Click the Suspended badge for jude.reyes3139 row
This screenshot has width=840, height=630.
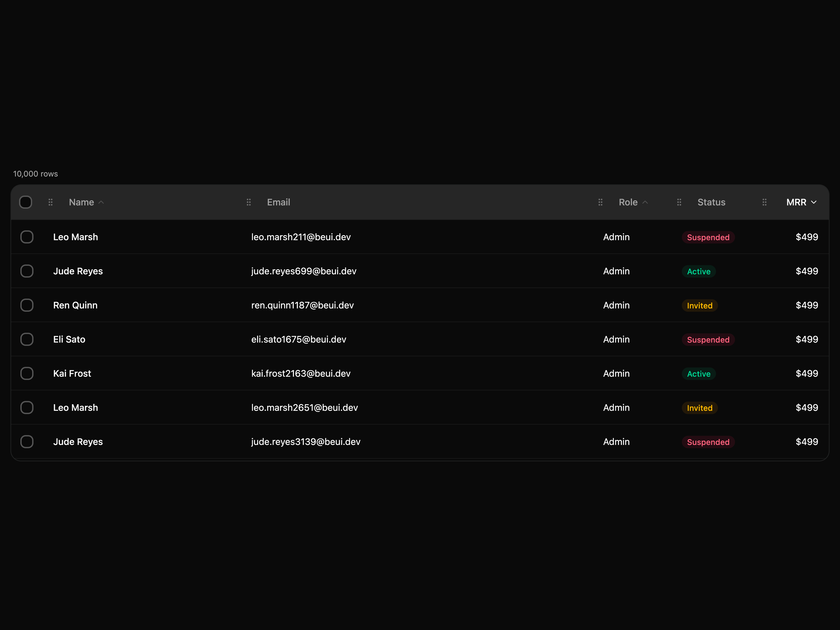[708, 442]
